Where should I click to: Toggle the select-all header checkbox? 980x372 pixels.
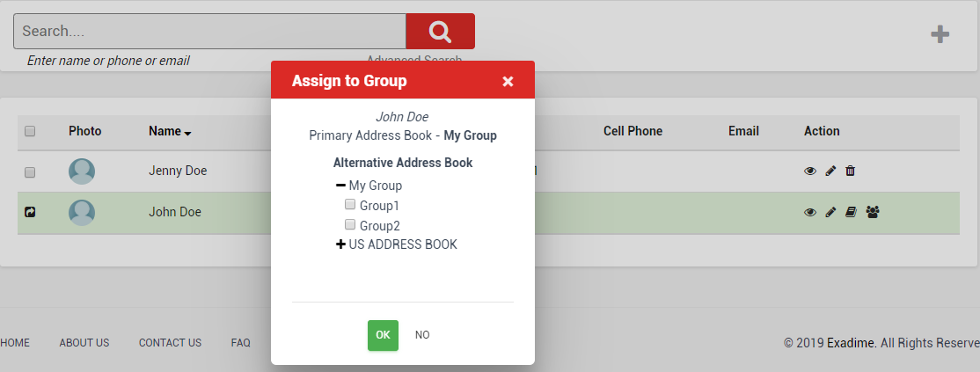click(x=30, y=131)
